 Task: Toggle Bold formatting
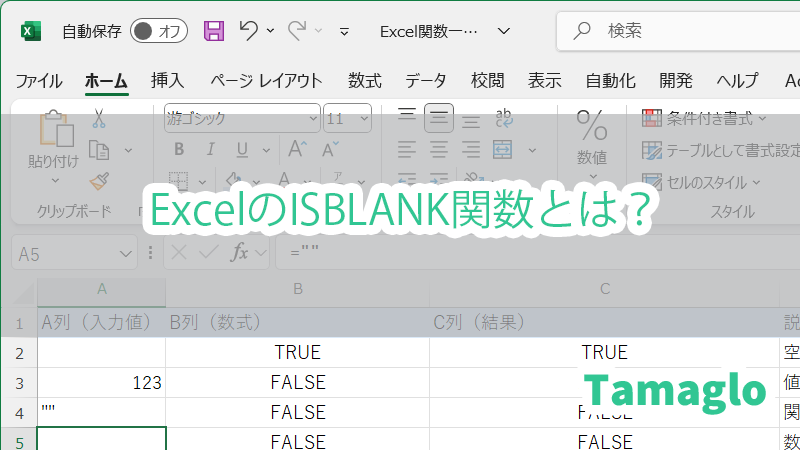[179, 150]
